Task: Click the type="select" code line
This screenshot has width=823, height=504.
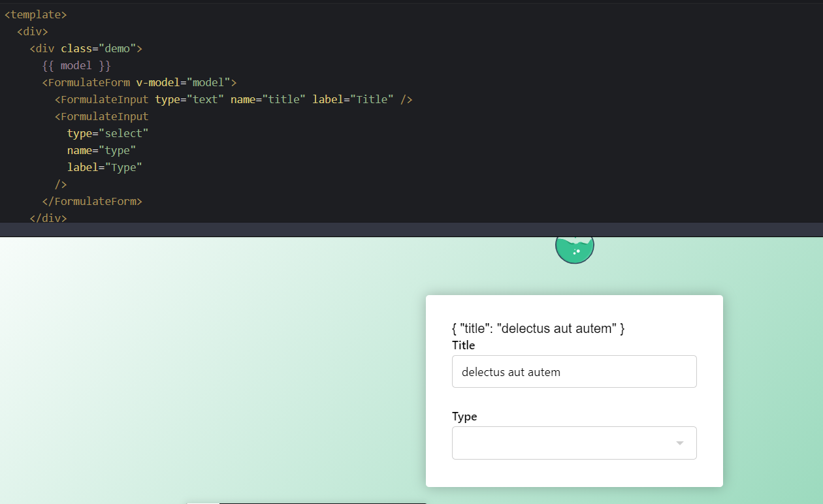Action: pos(108,133)
